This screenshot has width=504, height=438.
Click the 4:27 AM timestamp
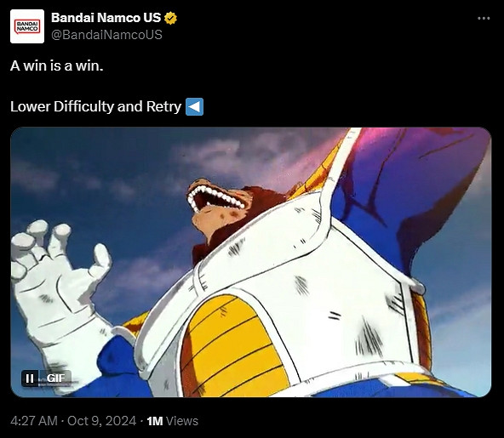pos(34,421)
